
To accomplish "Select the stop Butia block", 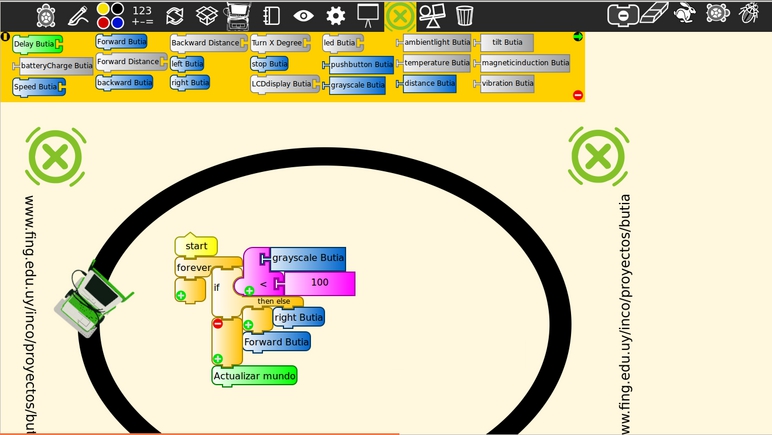I will click(x=269, y=64).
